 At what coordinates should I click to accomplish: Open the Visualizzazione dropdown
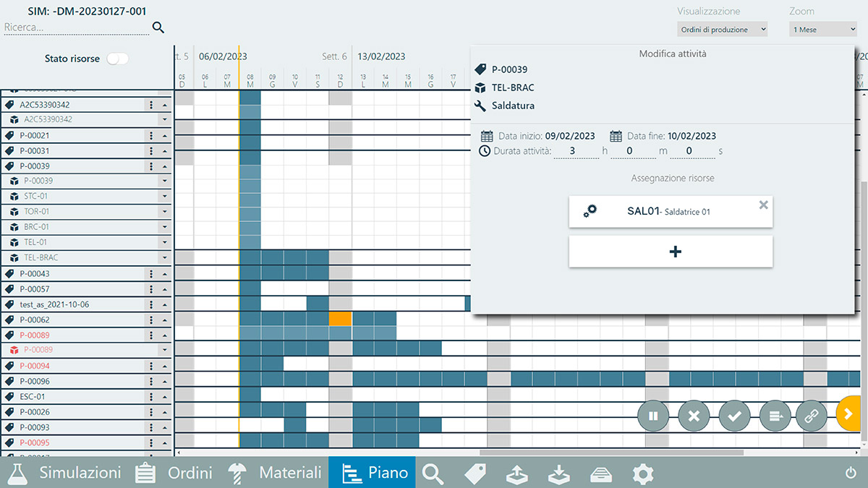tap(723, 30)
